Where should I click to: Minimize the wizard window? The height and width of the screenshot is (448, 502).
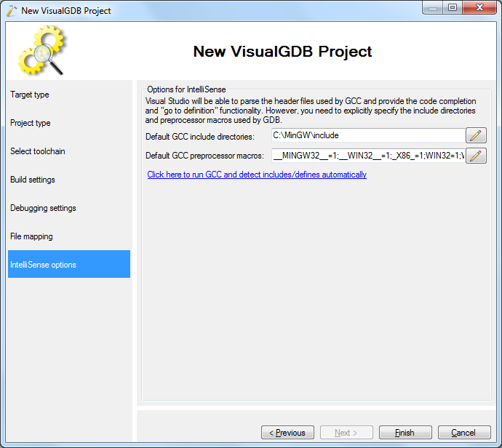(433, 8)
